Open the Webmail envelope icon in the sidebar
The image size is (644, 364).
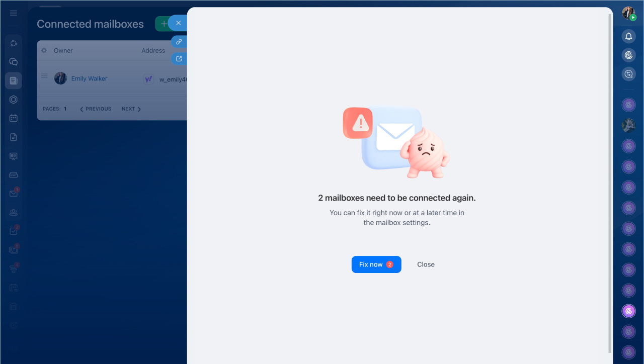(x=14, y=194)
